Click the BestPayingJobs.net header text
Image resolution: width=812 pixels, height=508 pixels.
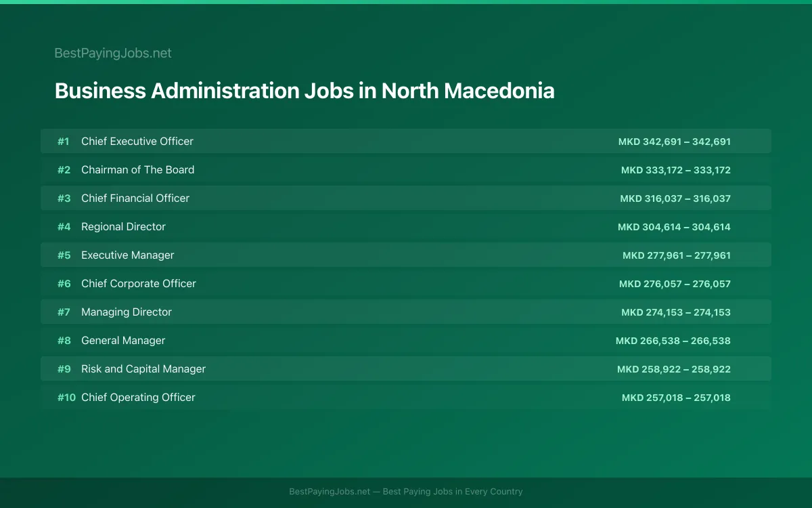click(113, 53)
